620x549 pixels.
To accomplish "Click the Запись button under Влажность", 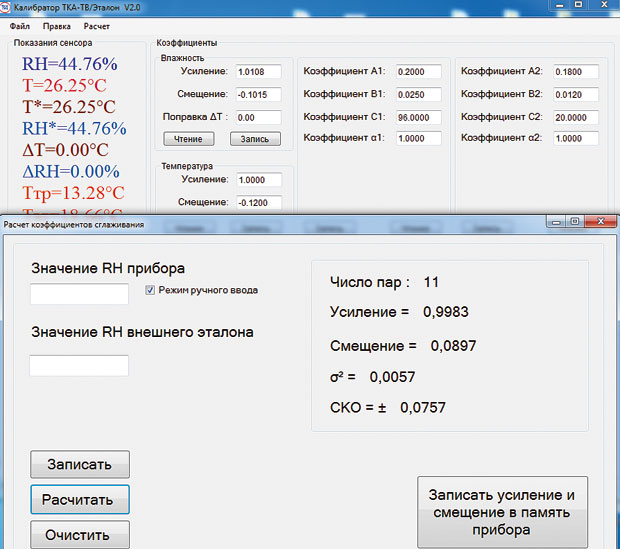I will click(x=255, y=139).
